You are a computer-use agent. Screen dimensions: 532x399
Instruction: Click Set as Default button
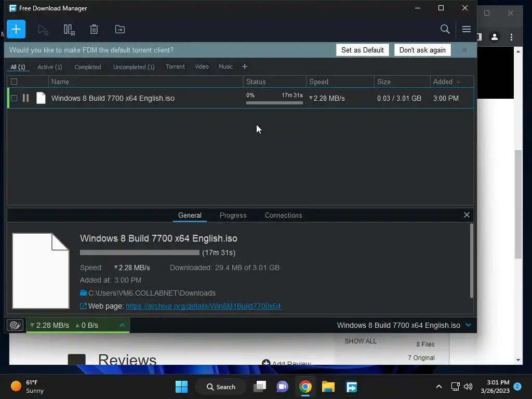tap(362, 50)
